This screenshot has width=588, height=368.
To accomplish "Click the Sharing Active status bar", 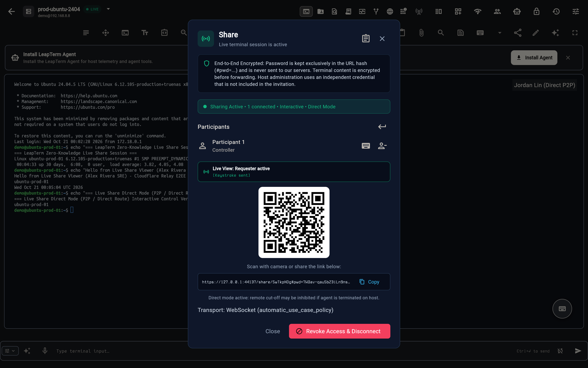I will (x=294, y=107).
